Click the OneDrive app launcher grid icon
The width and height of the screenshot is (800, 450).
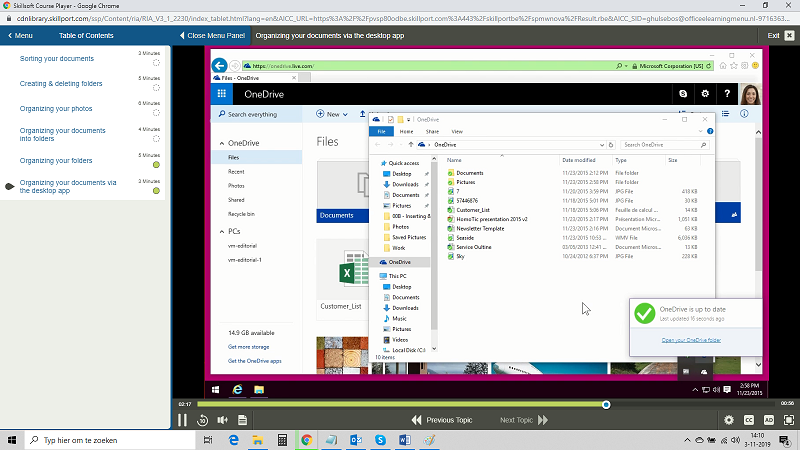click(x=221, y=94)
